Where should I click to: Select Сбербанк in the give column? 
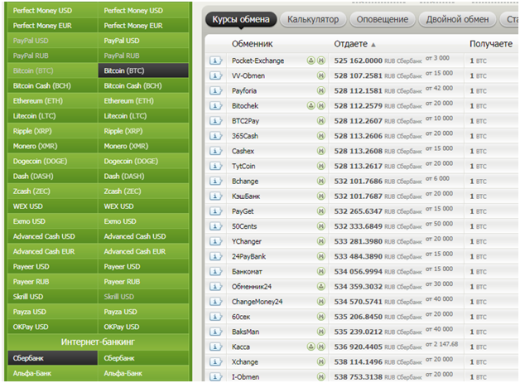[52, 358]
